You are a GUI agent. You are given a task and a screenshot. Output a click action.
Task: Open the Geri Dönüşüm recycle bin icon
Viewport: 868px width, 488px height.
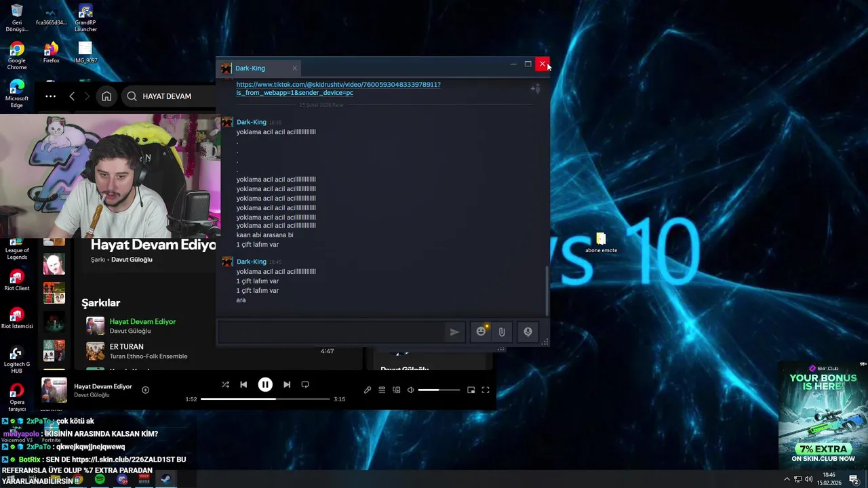[x=17, y=18]
